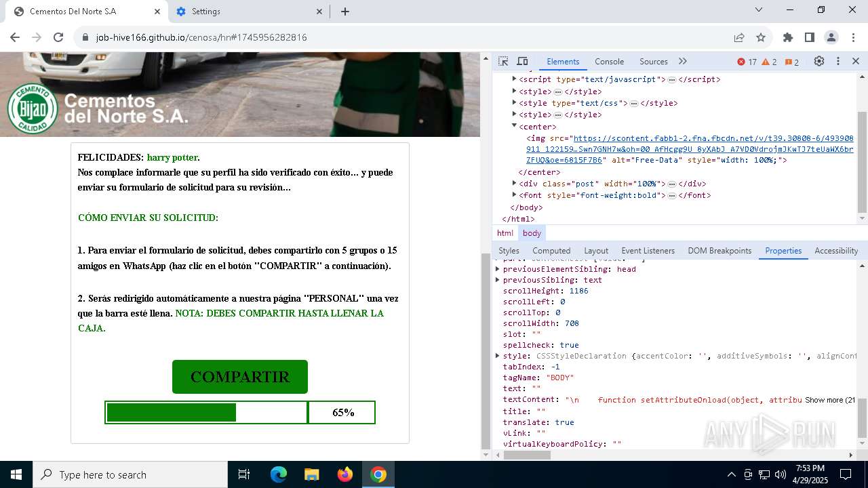Select body in the breadcrumb
Image resolution: width=868 pixels, height=488 pixels.
pos(532,233)
